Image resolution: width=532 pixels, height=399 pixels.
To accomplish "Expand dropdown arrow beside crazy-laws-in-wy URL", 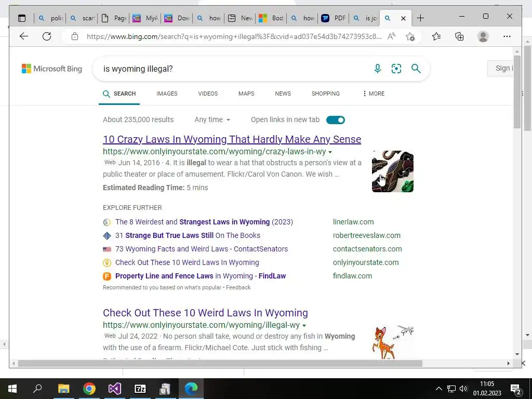I will pos(330,152).
